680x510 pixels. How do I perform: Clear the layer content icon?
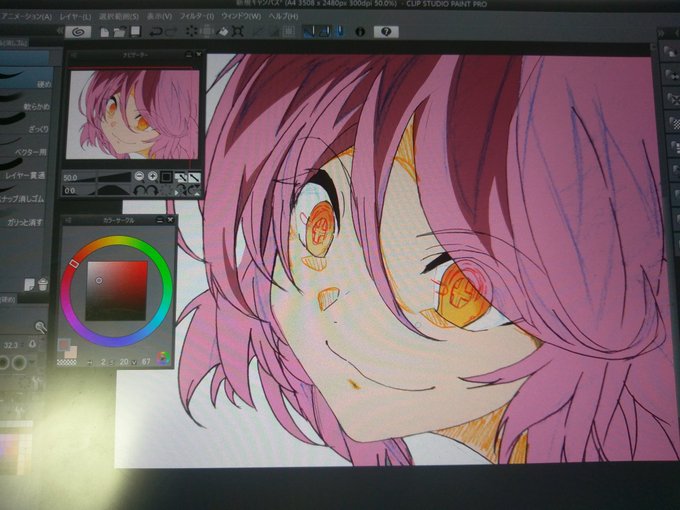pos(192,31)
